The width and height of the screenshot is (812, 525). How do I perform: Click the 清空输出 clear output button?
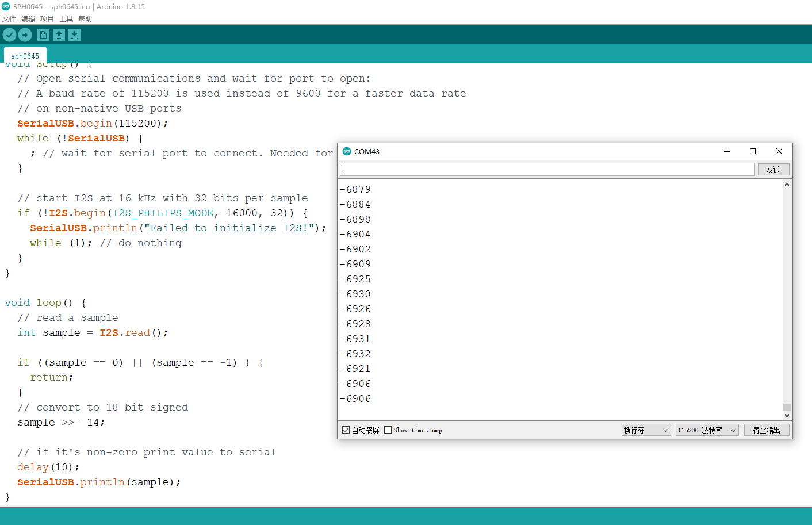[767, 430]
